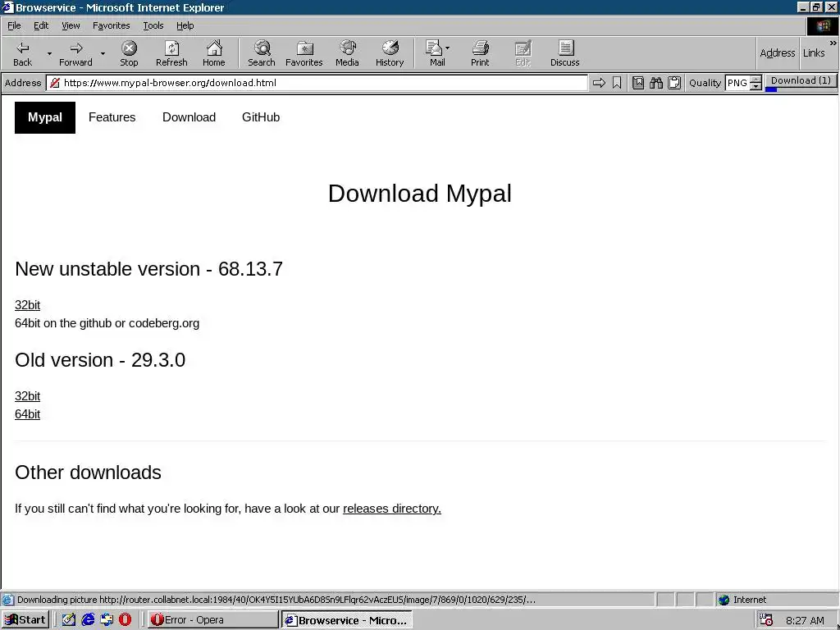Open the Media bar
Screen dimensions: 840x630
[347, 53]
